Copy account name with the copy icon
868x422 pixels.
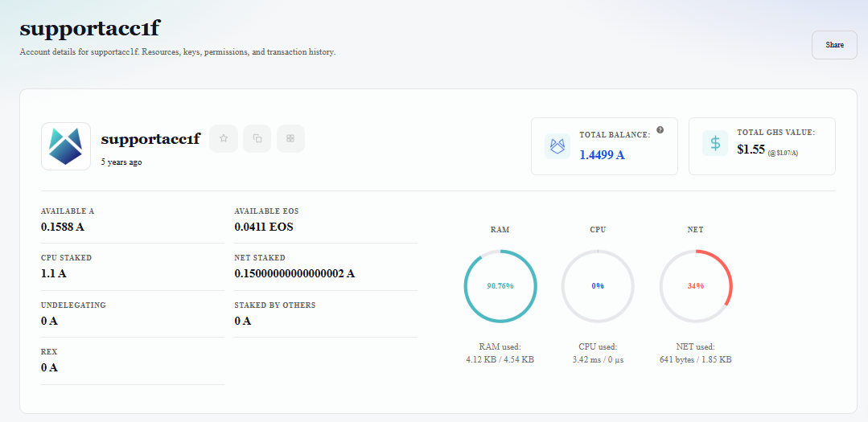pos(257,138)
